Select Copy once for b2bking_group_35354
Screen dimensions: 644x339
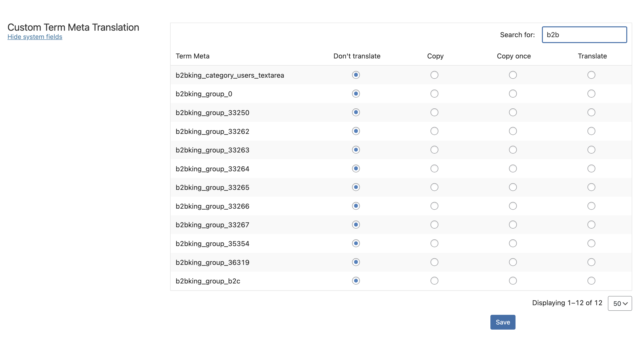coord(513,243)
